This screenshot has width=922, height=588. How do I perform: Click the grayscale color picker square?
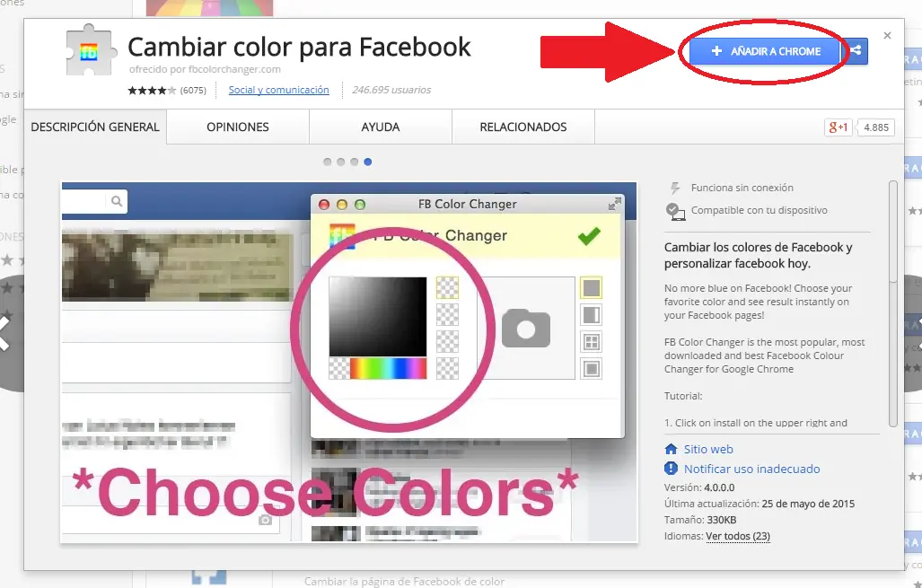377,316
